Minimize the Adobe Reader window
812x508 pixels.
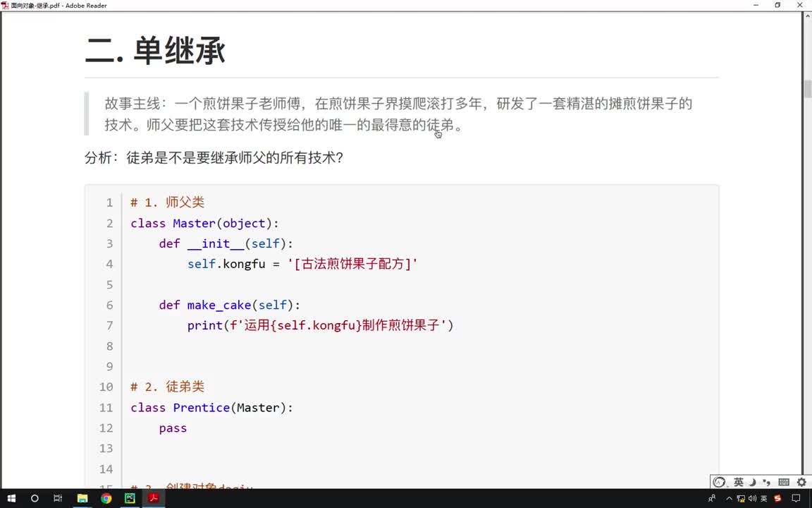[x=756, y=5]
